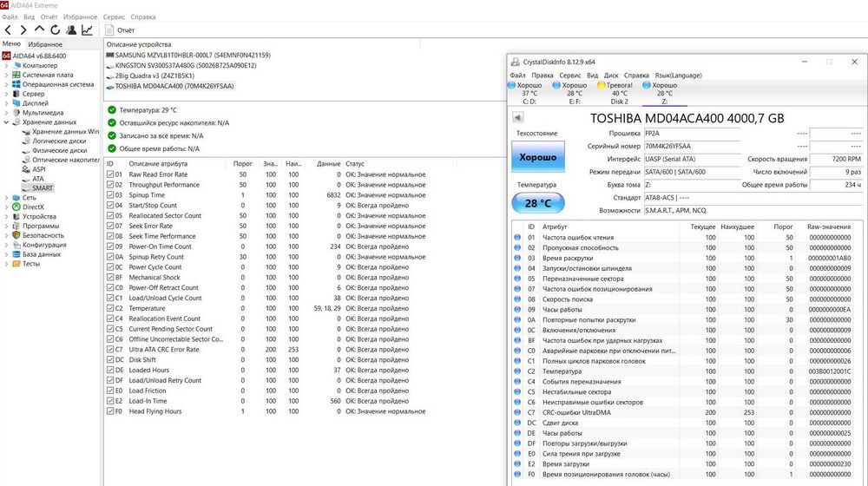Image resolution: width=868 pixels, height=486 pixels.
Task: Collapse the Хранение данных tree branch
Action: (x=6, y=122)
